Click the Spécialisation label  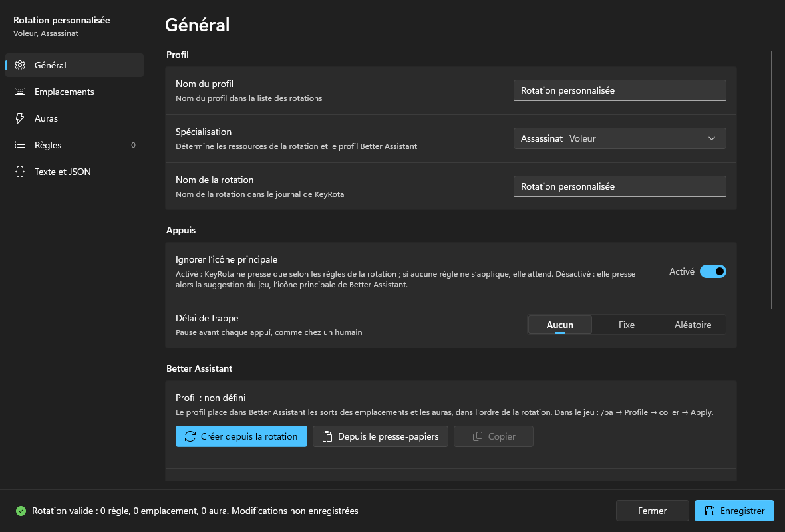[204, 132]
